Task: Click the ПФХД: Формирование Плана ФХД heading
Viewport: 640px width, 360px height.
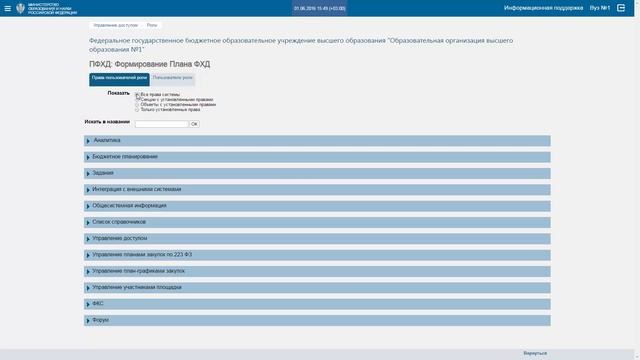Action: click(x=149, y=64)
